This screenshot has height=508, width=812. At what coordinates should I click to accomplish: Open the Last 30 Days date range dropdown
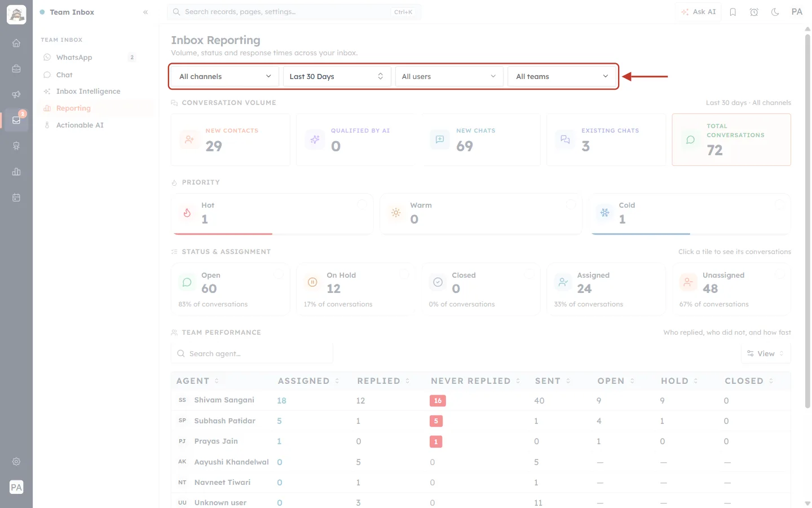[337, 77]
